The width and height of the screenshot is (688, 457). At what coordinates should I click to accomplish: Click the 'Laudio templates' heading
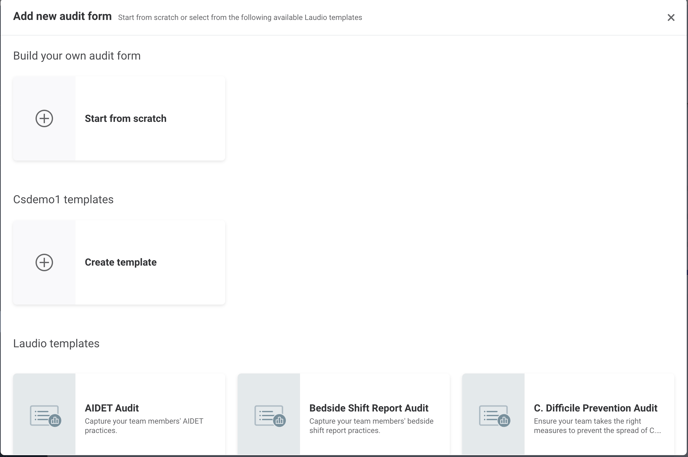pyautogui.click(x=56, y=343)
